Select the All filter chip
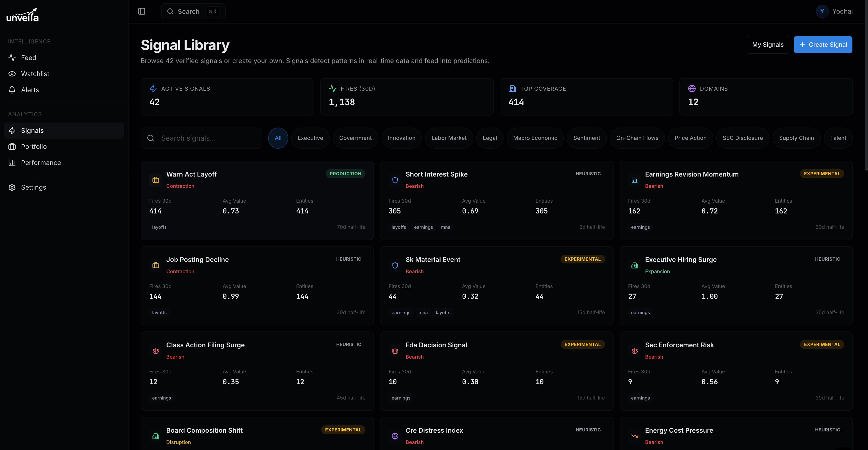Viewport: 868px width, 450px height. click(278, 138)
